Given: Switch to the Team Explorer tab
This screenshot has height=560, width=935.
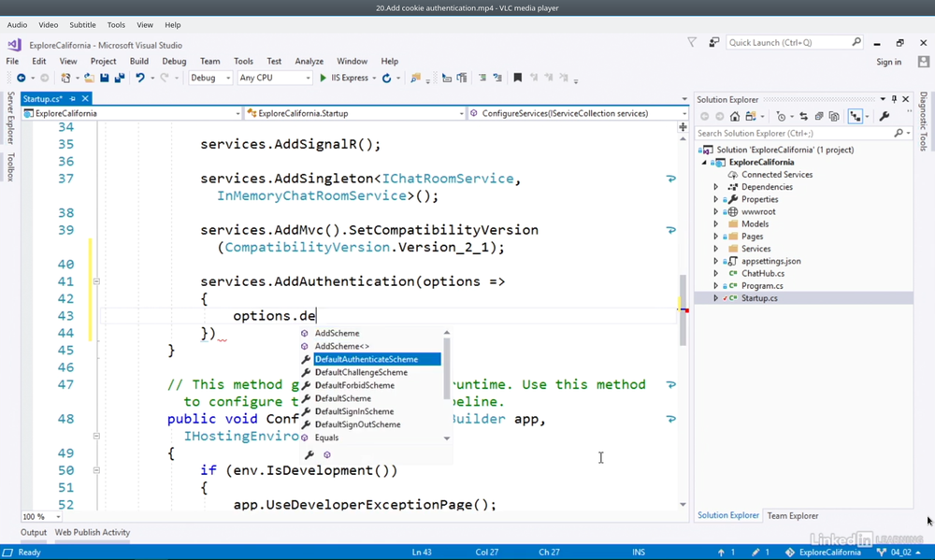Looking at the screenshot, I should pos(793,516).
